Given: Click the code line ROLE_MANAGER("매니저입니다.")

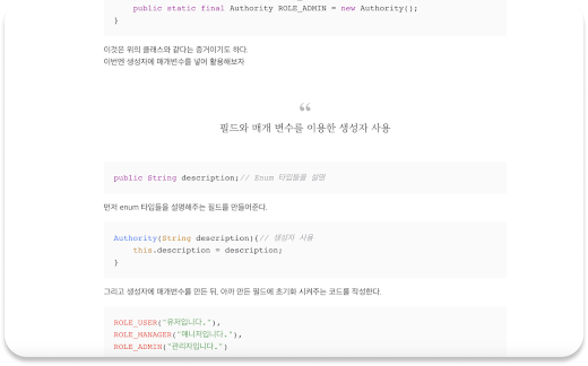Looking at the screenshot, I should [178, 334].
